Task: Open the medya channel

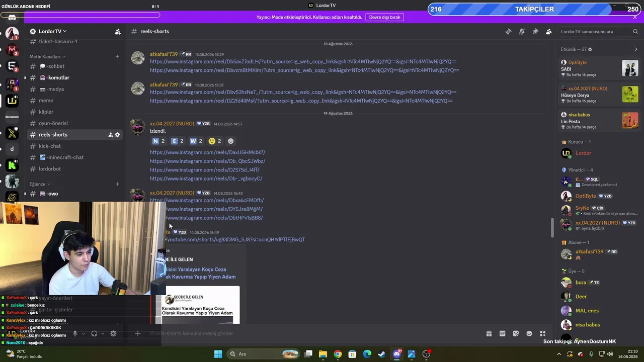Action: 74,89
